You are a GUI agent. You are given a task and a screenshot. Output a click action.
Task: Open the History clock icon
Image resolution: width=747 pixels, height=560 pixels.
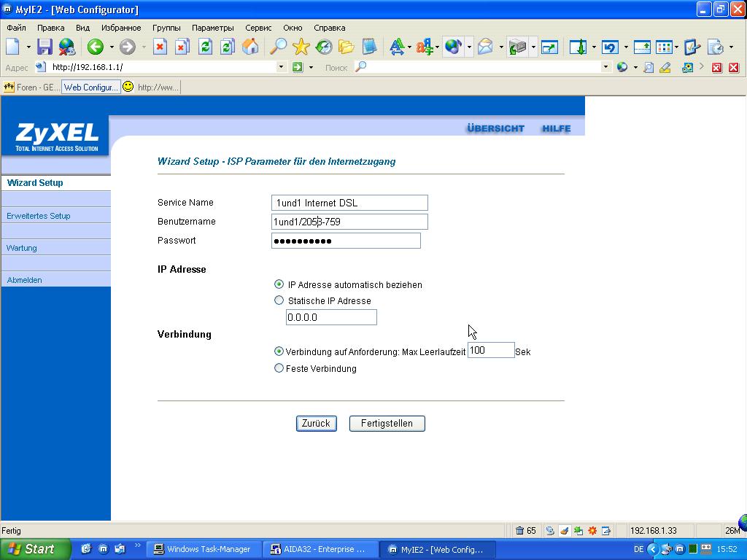click(324, 47)
